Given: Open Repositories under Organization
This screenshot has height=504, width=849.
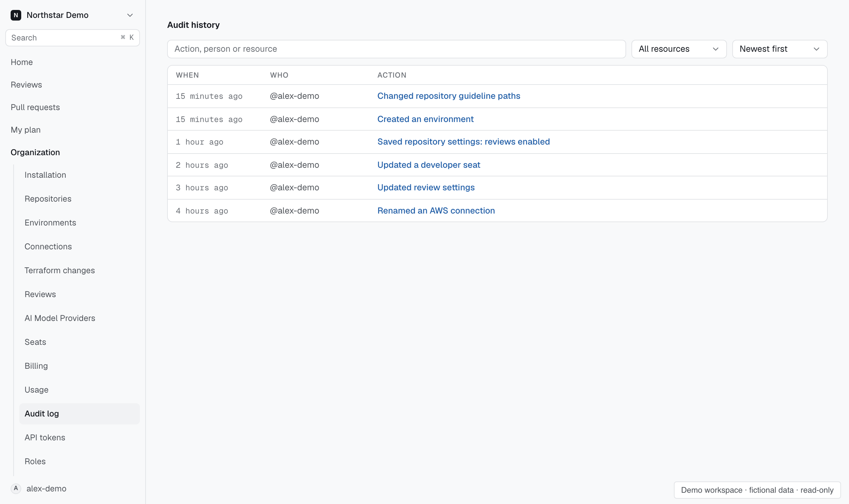Looking at the screenshot, I should [48, 199].
